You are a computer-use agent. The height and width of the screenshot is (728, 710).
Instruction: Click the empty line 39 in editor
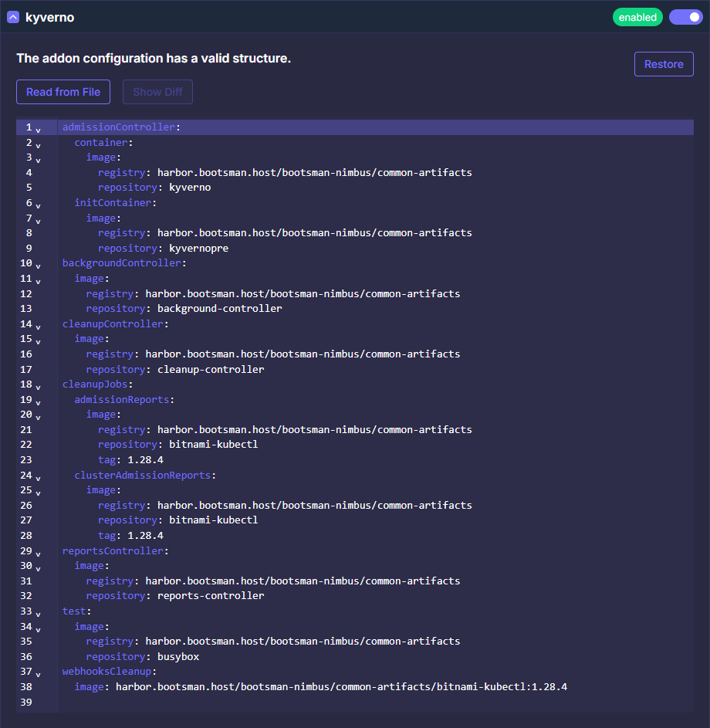coord(309,702)
